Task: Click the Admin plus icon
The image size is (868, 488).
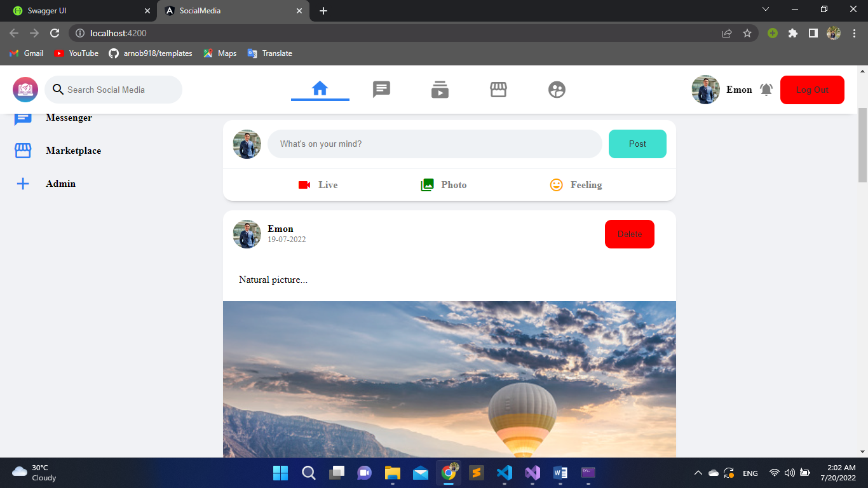Action: 23,184
